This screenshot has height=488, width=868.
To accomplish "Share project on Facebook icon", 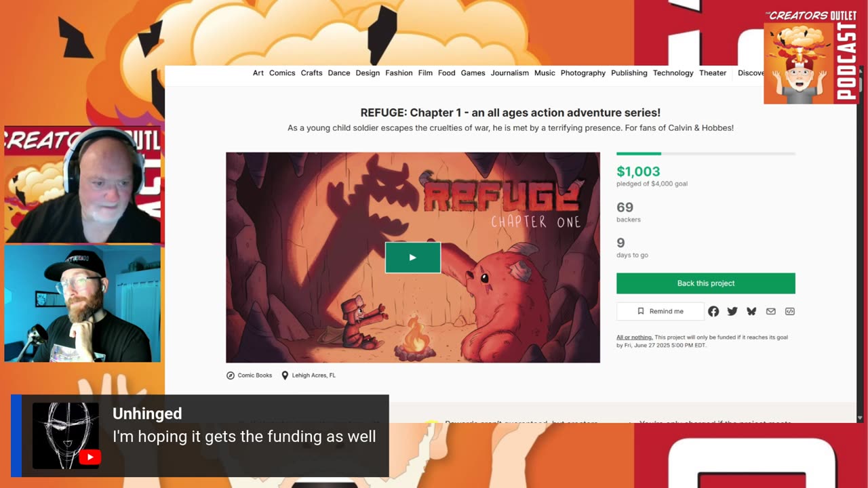I will tap(713, 311).
